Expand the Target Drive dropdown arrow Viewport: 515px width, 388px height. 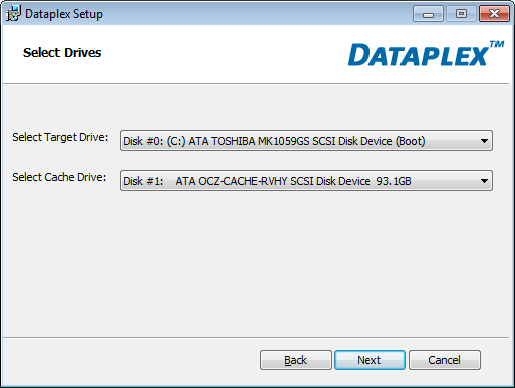click(484, 141)
